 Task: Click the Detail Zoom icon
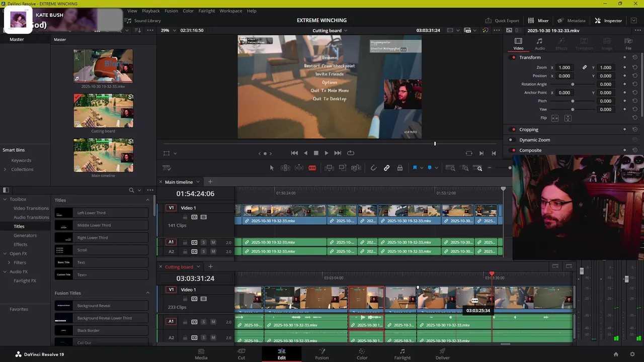(465, 168)
